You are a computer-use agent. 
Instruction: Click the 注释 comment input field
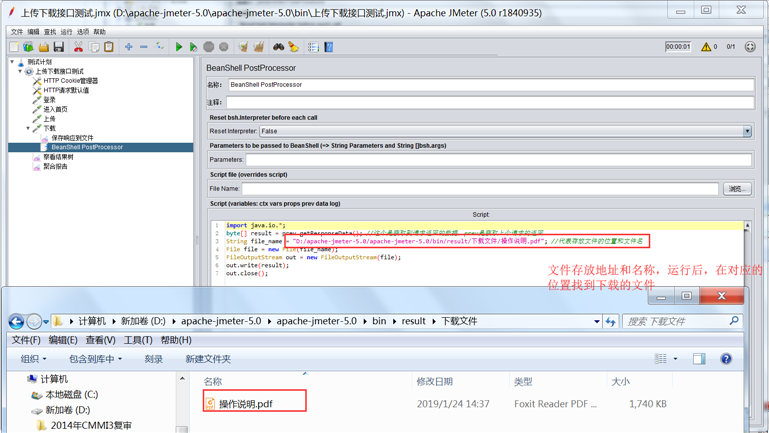(490, 102)
